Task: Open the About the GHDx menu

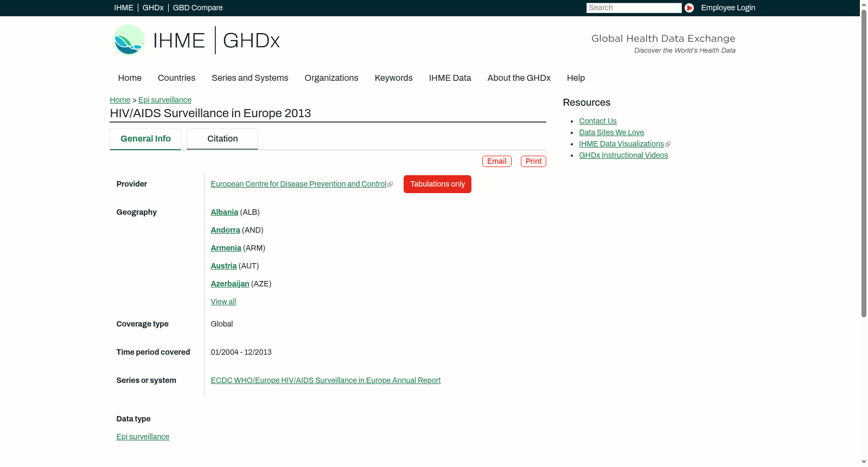Action: point(519,78)
